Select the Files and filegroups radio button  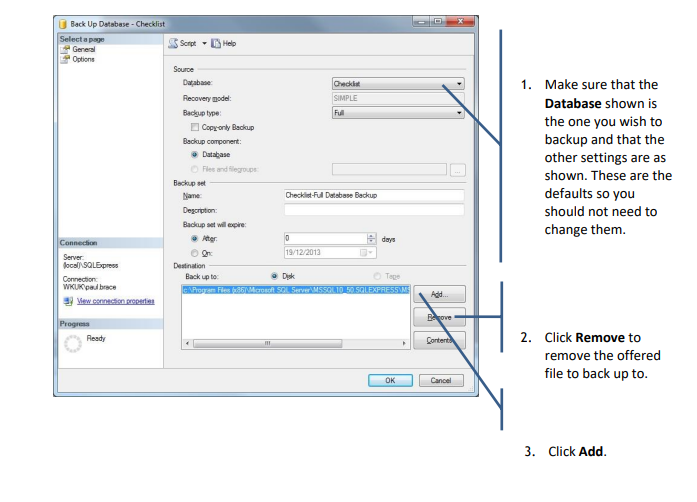(x=194, y=169)
